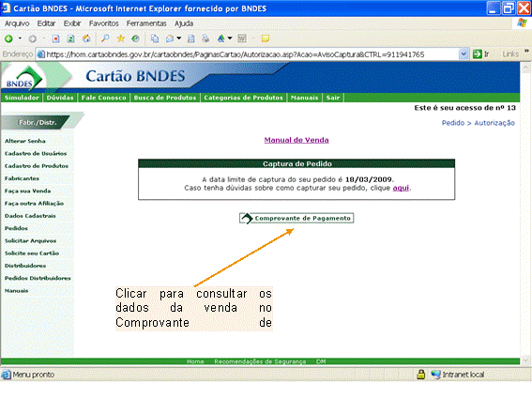Select the Dúvidas tab
The width and height of the screenshot is (532, 399).
60,98
